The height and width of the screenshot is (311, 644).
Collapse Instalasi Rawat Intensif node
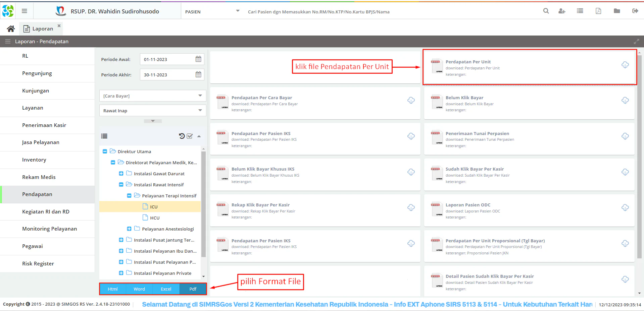[121, 185]
